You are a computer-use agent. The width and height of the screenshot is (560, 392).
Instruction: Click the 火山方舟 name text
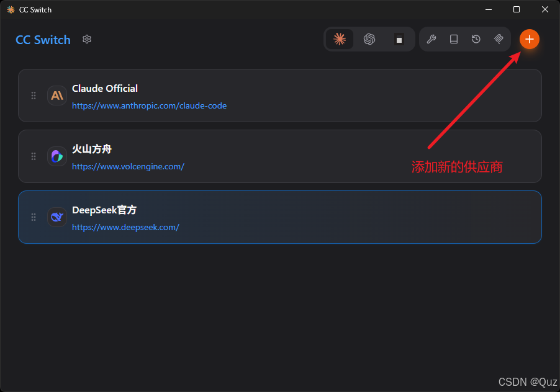(x=92, y=149)
